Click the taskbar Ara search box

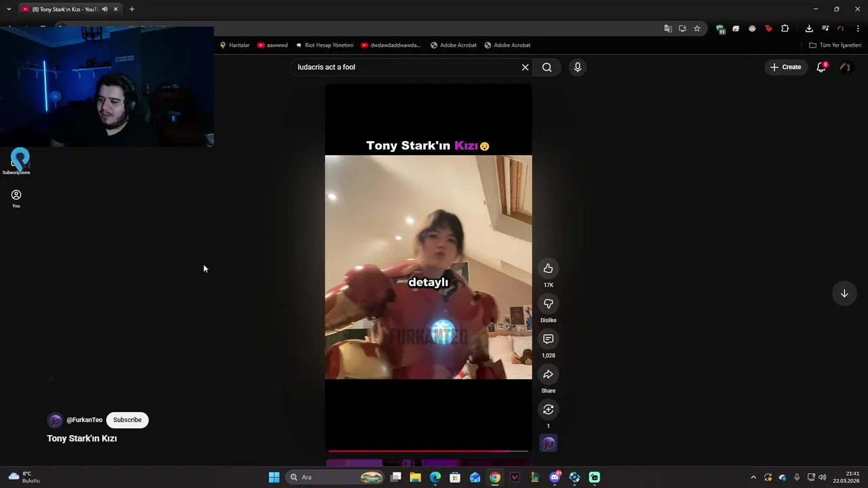[x=335, y=477]
